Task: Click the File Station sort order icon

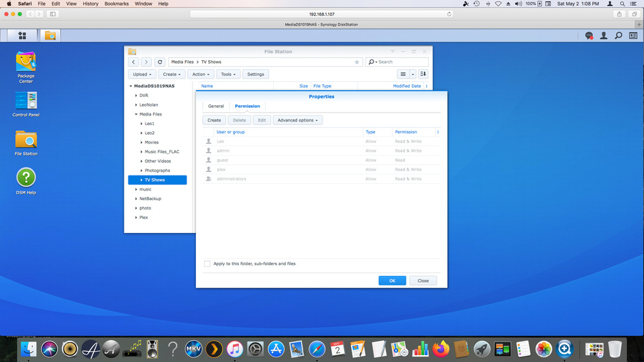Action: tap(423, 74)
